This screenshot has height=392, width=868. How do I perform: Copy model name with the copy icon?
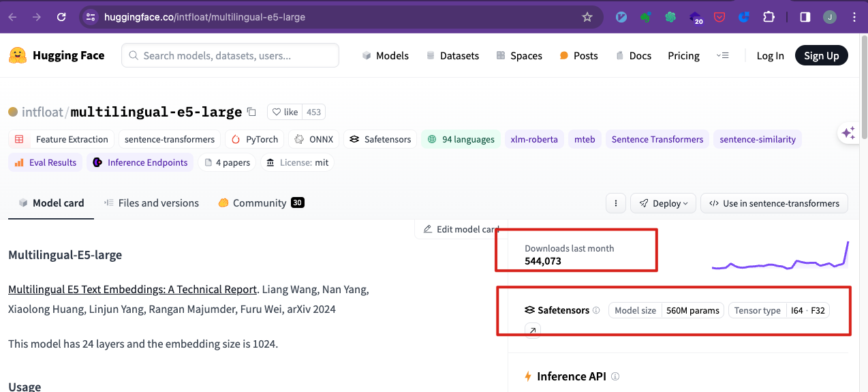251,112
